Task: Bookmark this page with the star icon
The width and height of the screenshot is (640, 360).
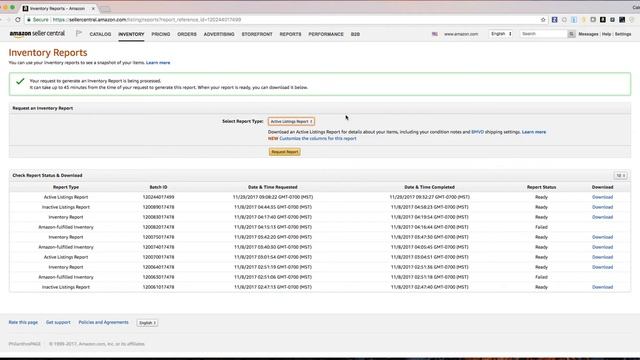Action: (543, 20)
